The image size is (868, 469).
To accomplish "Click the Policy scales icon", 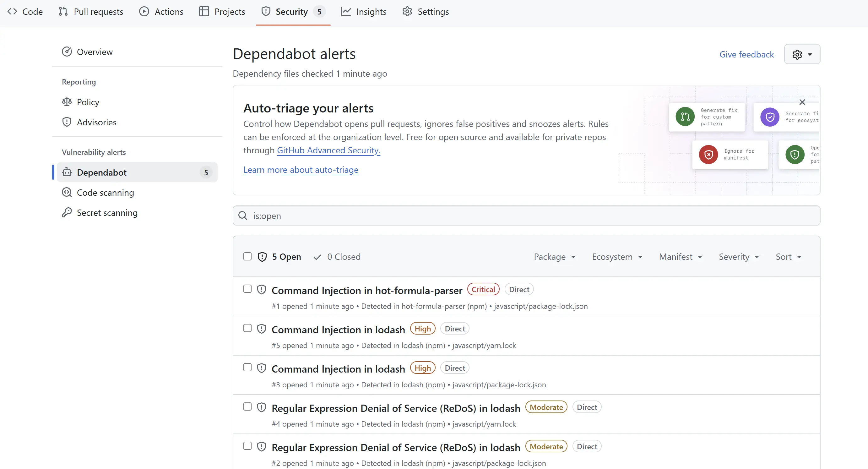I will pos(67,101).
